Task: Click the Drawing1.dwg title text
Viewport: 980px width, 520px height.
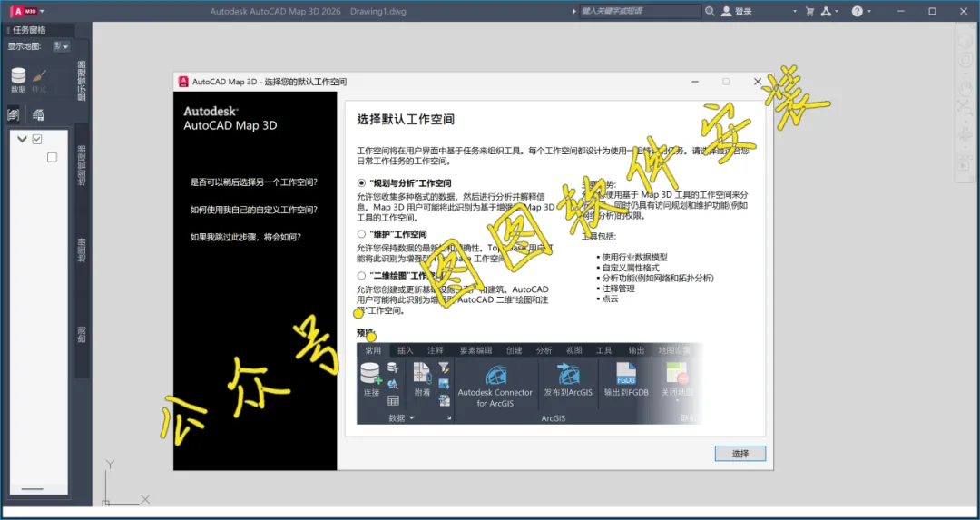Action: (377, 11)
